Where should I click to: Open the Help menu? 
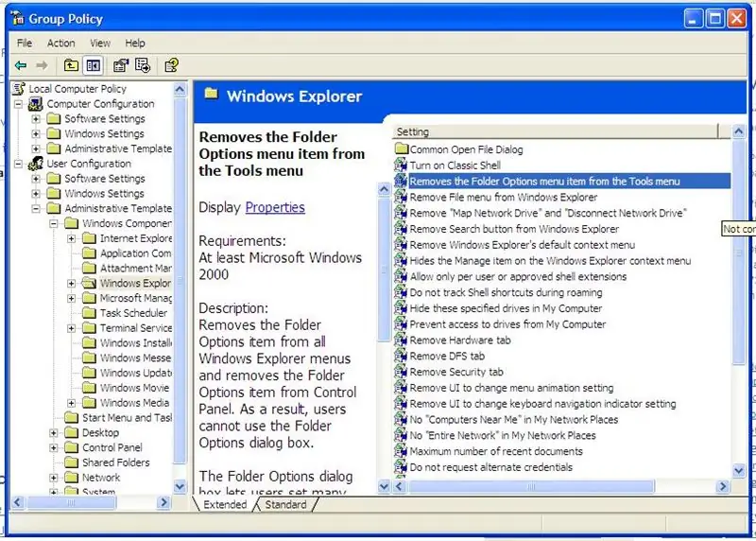click(135, 43)
